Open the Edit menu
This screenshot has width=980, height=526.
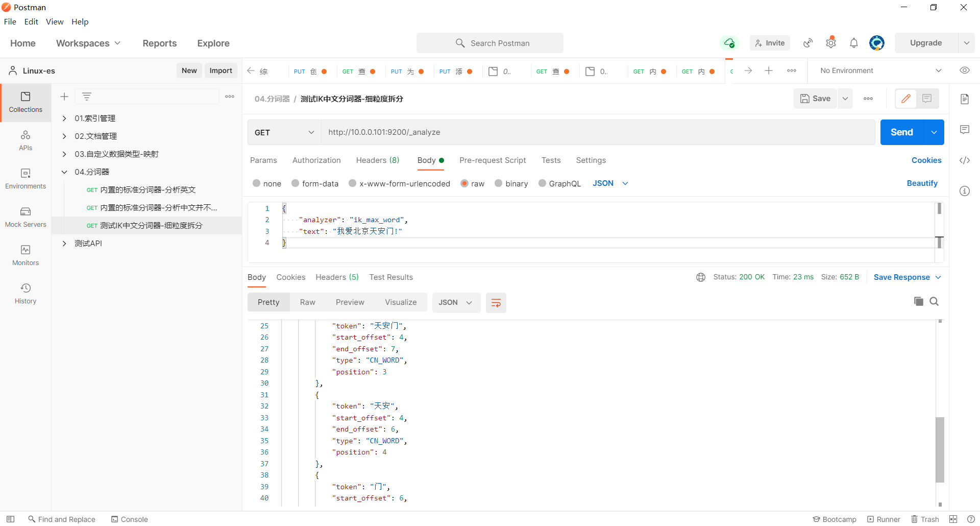point(31,21)
